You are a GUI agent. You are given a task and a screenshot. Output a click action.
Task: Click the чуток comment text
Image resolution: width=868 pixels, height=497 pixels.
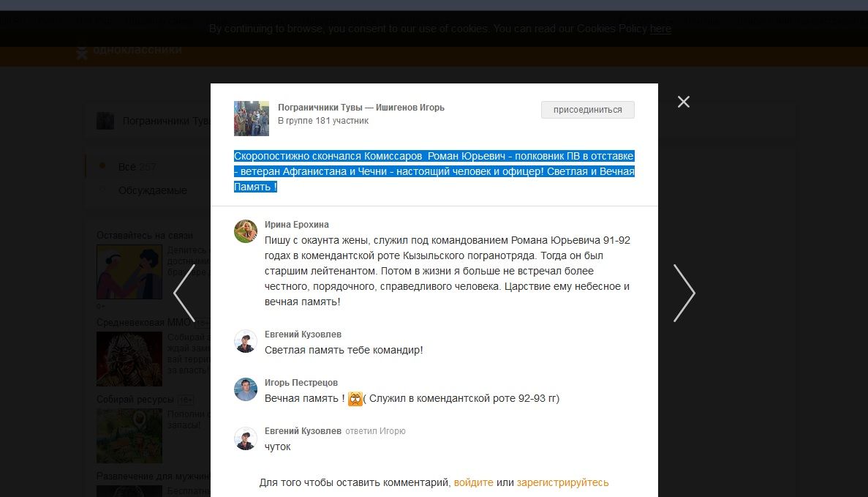coord(277,446)
